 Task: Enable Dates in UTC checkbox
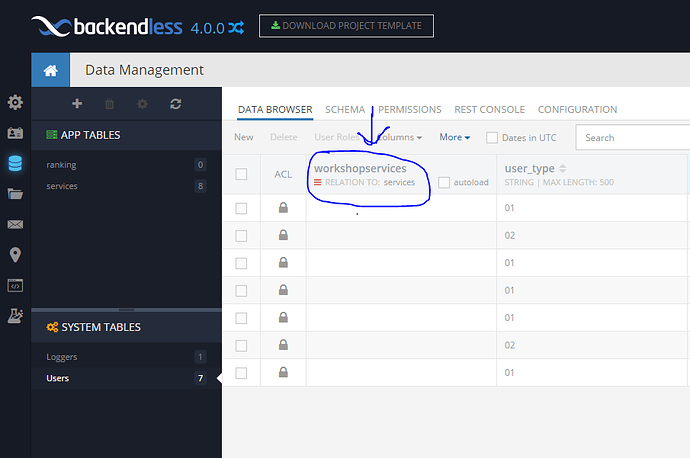(x=492, y=138)
